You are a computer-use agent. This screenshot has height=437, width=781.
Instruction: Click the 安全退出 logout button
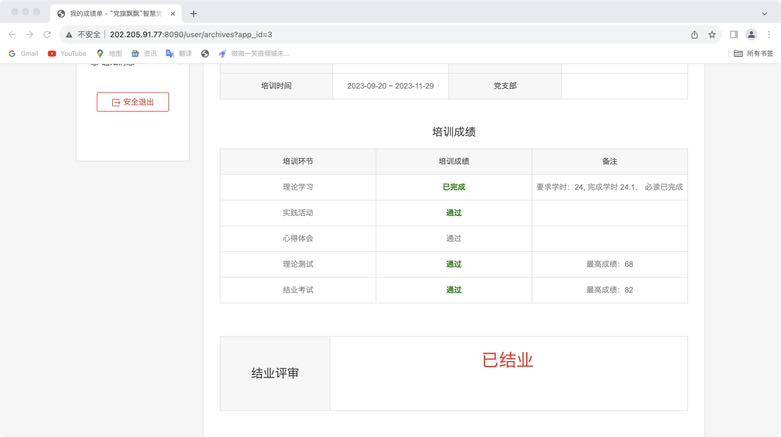[x=132, y=102]
